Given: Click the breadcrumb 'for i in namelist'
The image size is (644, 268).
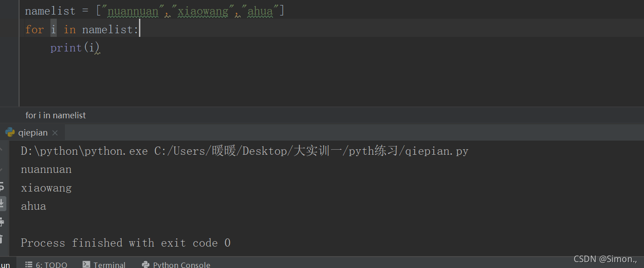Looking at the screenshot, I should [x=55, y=115].
